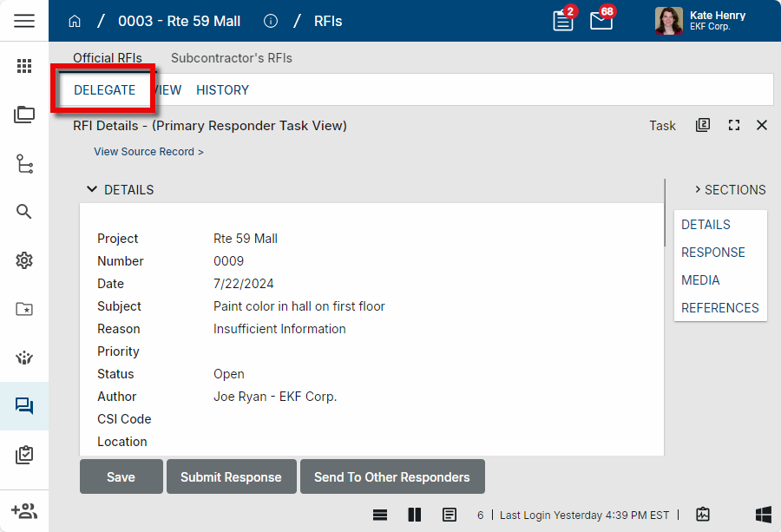Open project info icon next to Rte 59 Mall

pos(270,21)
